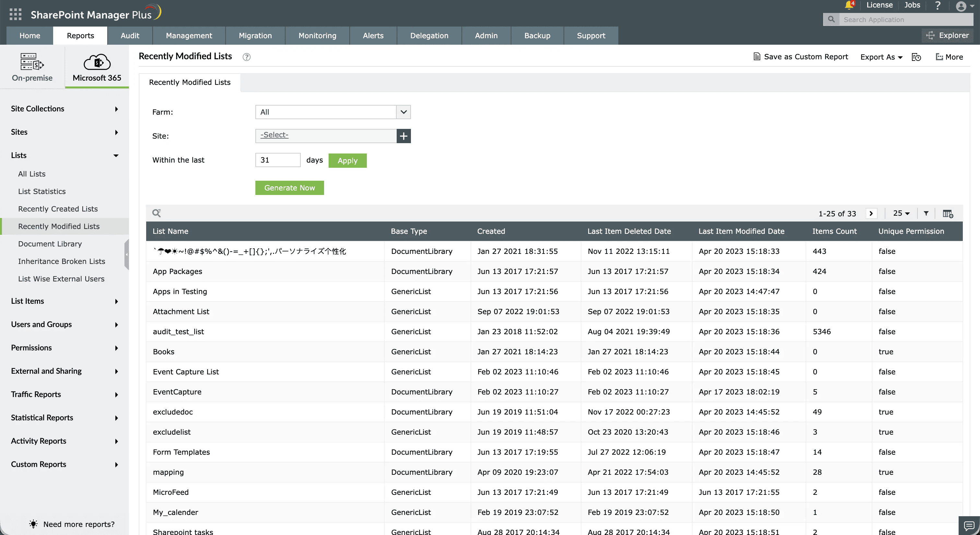Switch to Monitoring tab
This screenshot has width=980, height=535.
click(x=317, y=36)
